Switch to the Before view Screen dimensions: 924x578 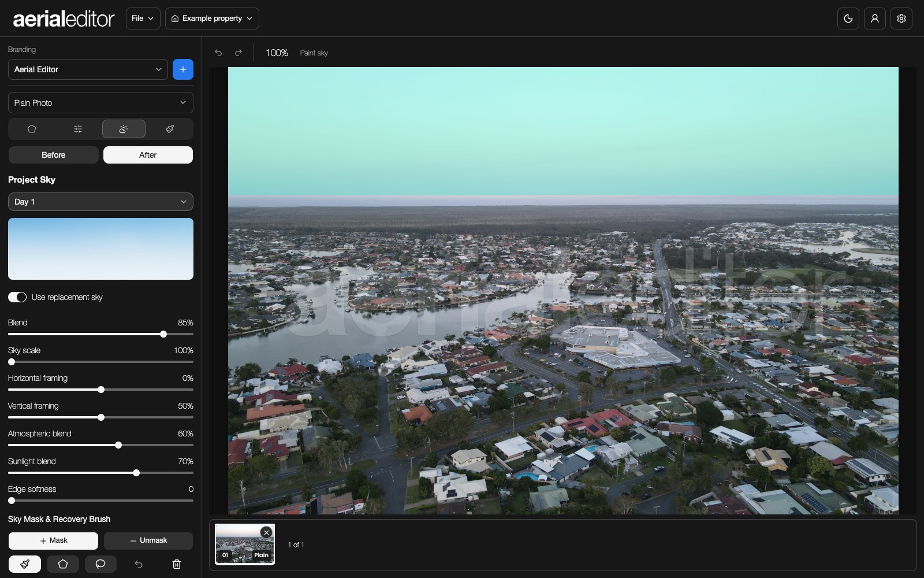[53, 155]
